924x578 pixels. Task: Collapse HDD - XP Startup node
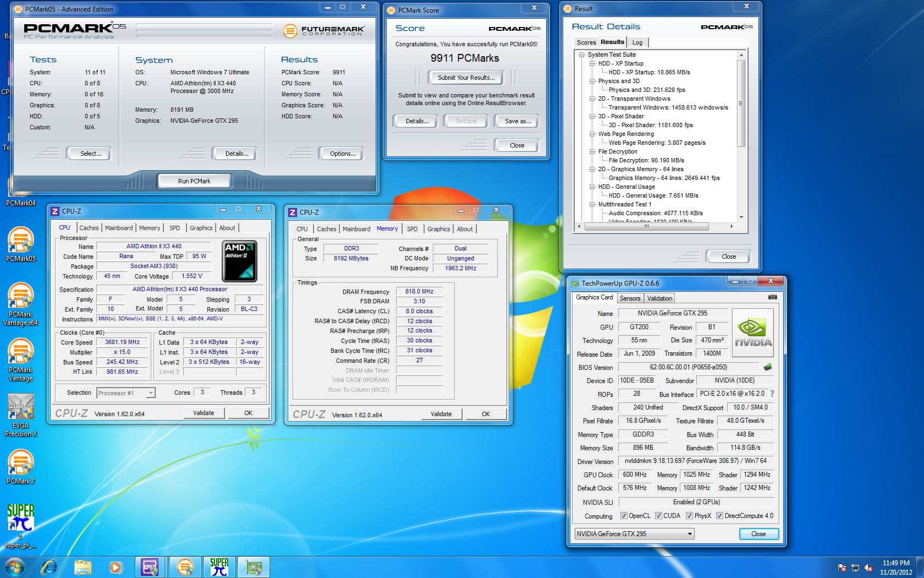click(592, 63)
